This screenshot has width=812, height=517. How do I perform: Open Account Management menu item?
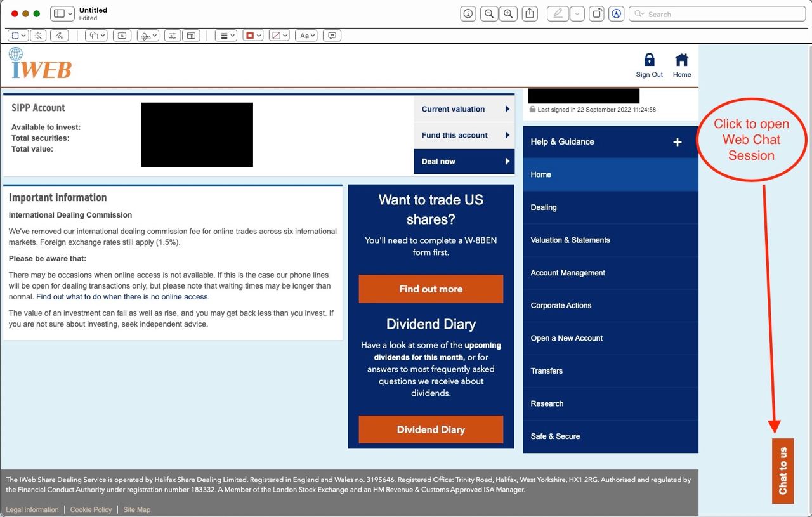click(x=610, y=273)
